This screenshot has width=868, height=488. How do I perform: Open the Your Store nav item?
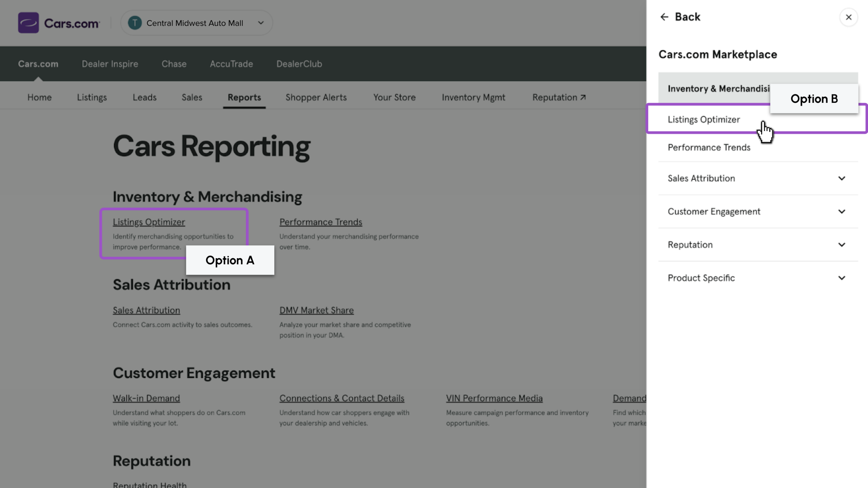[394, 97]
